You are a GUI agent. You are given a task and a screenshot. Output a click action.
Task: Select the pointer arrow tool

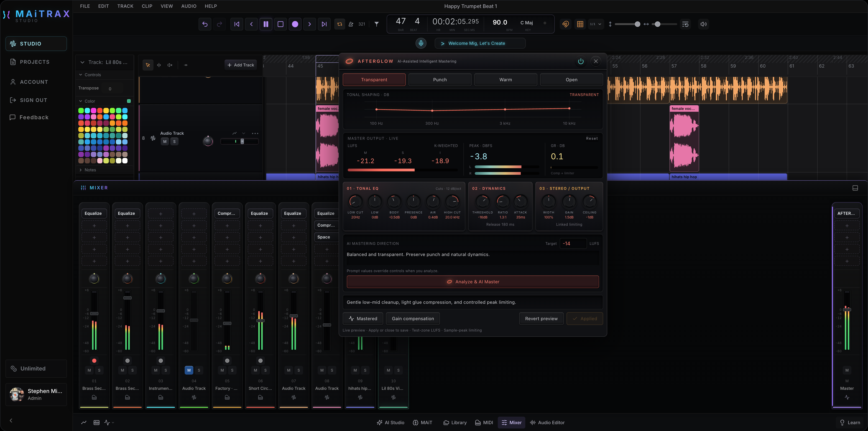[x=148, y=65]
